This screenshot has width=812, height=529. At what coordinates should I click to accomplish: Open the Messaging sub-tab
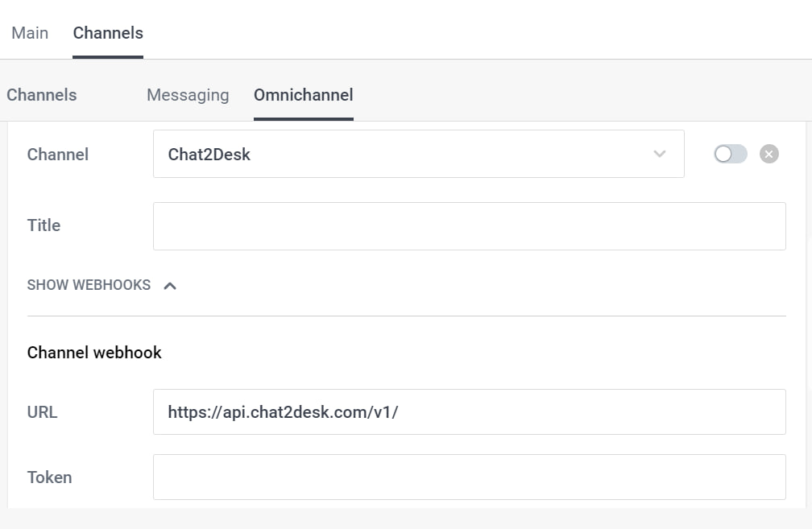[x=188, y=95]
